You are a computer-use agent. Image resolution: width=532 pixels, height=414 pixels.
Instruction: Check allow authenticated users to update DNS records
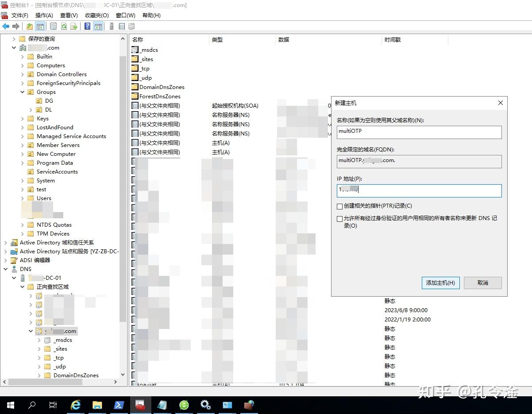(339, 218)
